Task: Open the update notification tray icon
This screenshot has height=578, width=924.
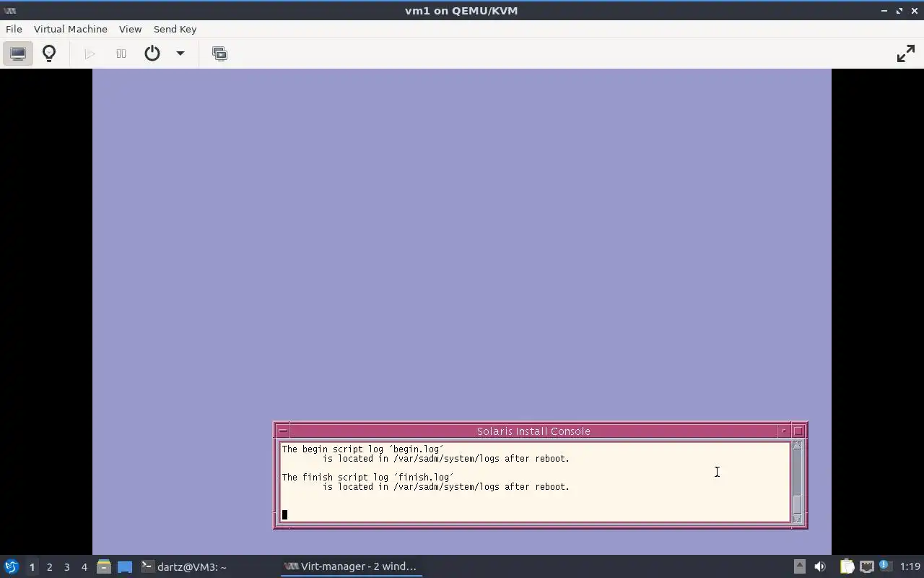Action: (x=886, y=567)
